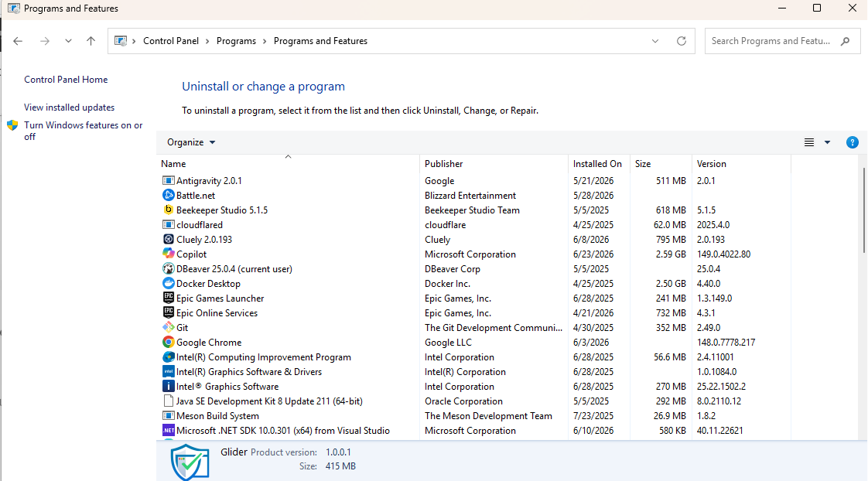Screen dimensions: 868x481
Task: Click the Antigravity 2.0.1 program icon
Action: click(x=169, y=180)
